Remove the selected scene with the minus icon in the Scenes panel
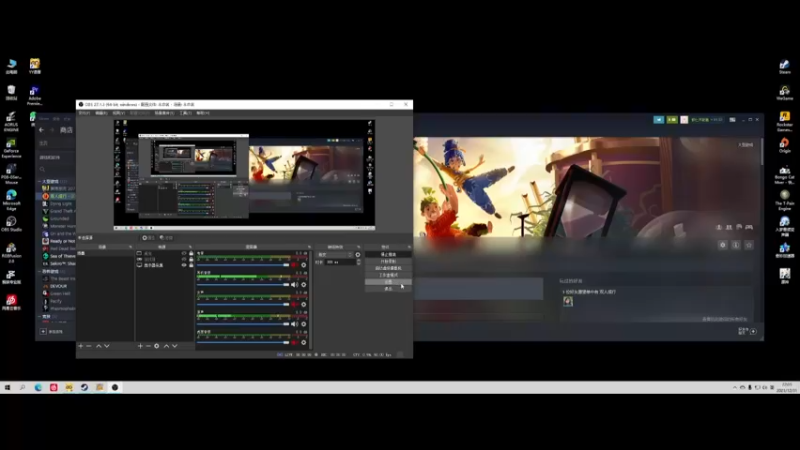This screenshot has width=800, height=450. pyautogui.click(x=89, y=346)
